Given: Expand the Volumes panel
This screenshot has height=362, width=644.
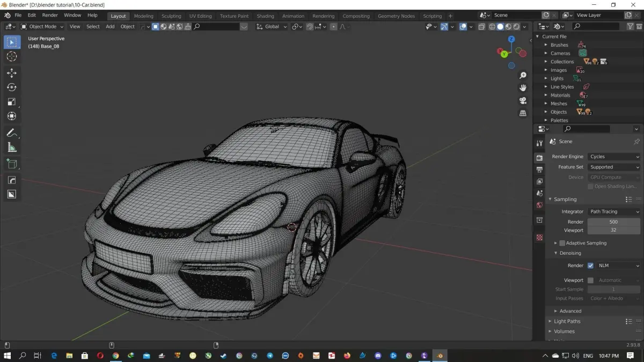Looking at the screenshot, I should coord(564,331).
